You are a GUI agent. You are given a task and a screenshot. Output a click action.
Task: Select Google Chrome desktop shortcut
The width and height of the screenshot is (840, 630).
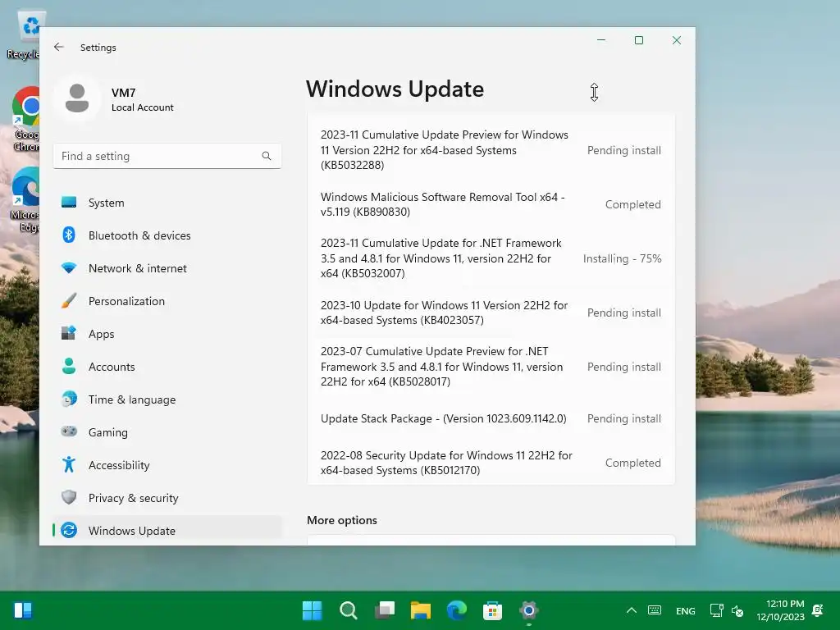[25, 119]
